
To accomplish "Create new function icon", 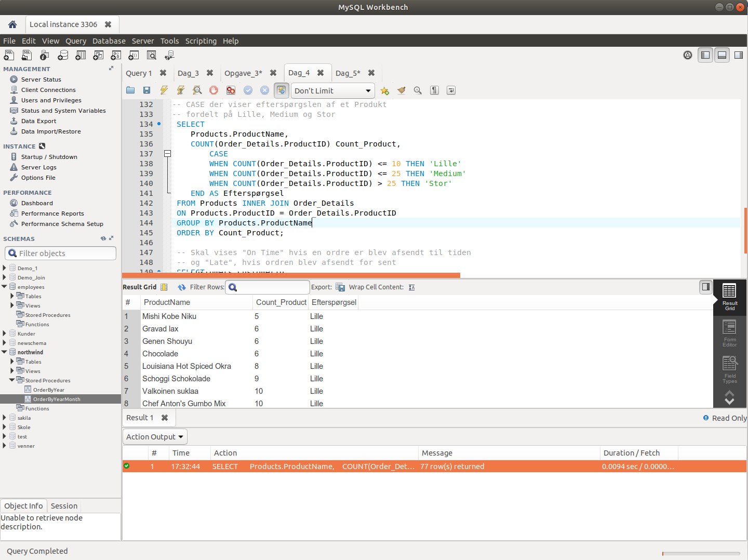I will [133, 55].
